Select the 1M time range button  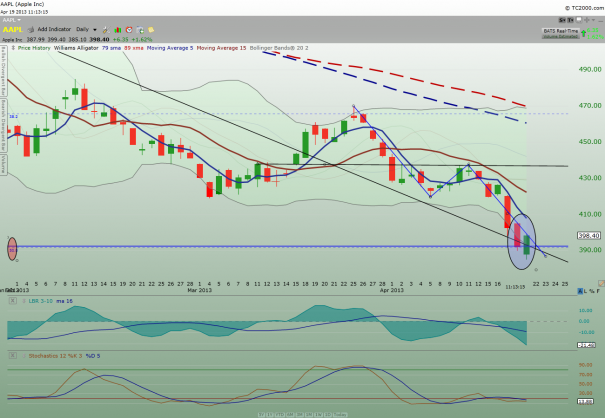click(309, 415)
